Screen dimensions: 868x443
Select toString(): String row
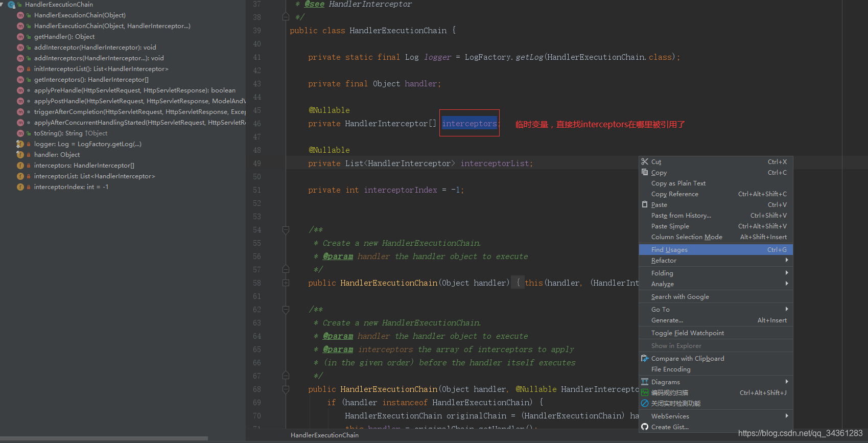(x=71, y=133)
